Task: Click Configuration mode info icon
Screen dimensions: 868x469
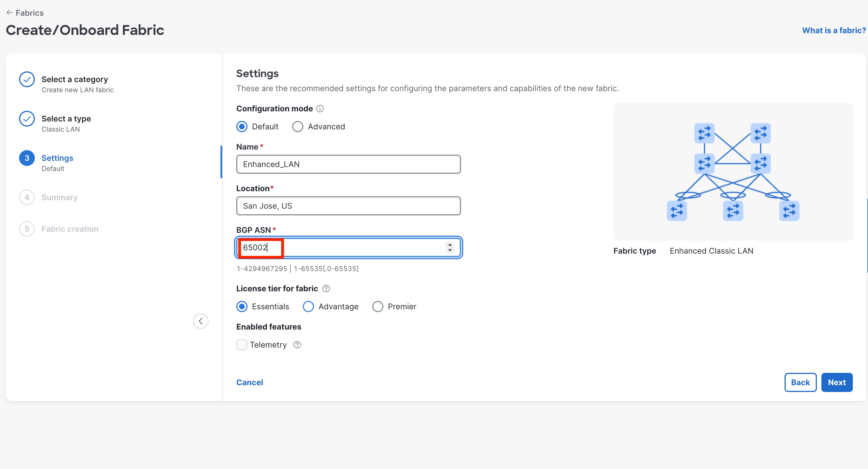Action: tap(320, 109)
